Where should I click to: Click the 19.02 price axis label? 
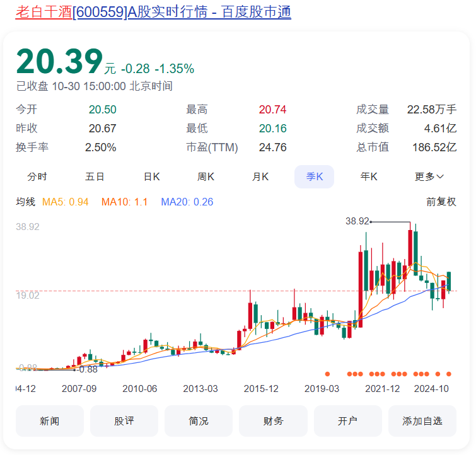28,296
